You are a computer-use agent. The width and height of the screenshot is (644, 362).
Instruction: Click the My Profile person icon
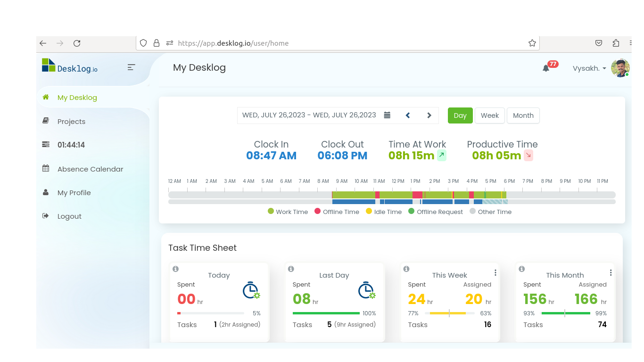point(45,192)
